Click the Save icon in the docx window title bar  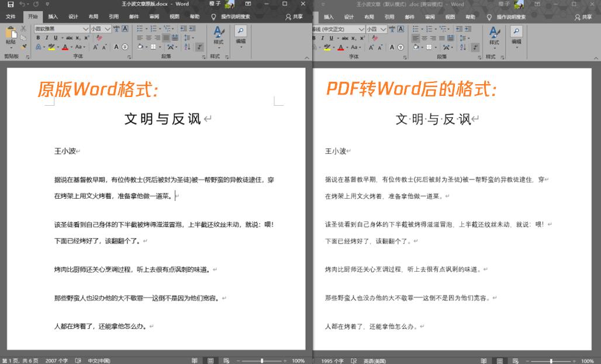11,4
